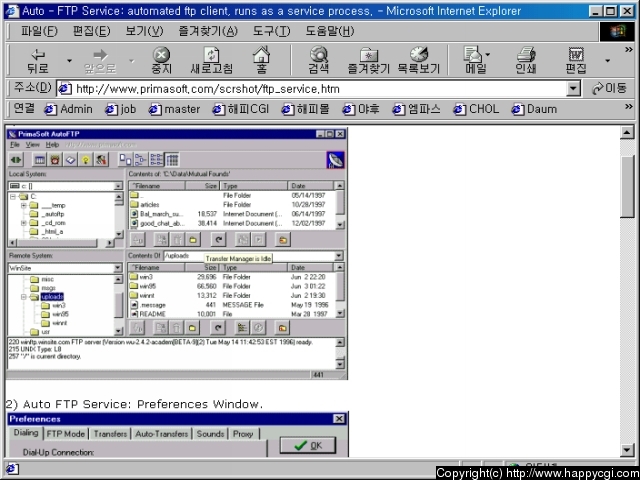Switch to Proxy preferences tab
640x480 pixels.
pos(243,434)
